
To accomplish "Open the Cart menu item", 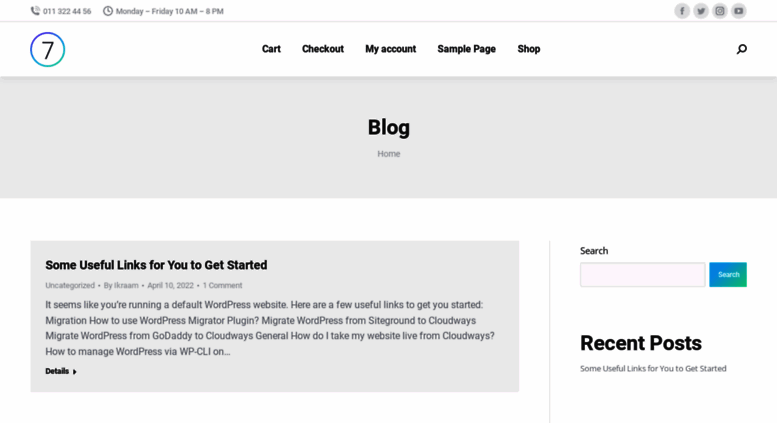I will (x=271, y=49).
